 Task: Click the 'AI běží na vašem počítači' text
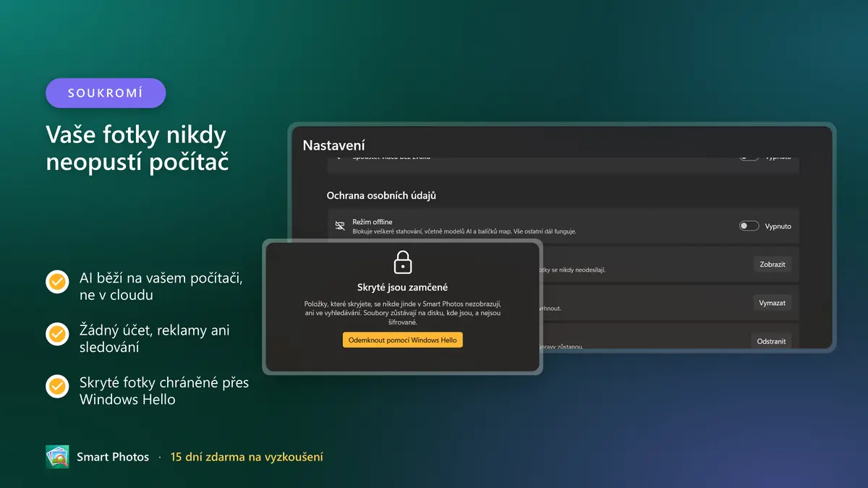pos(161,286)
